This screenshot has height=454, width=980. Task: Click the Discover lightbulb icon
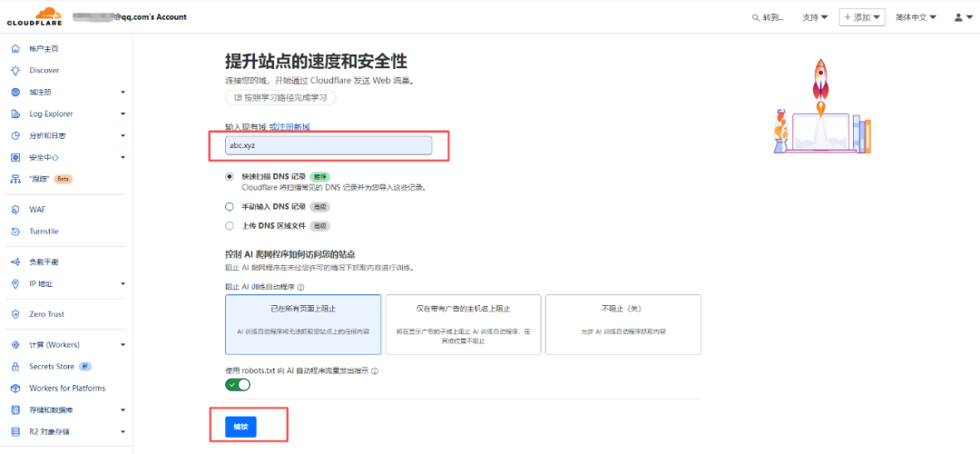15,71
